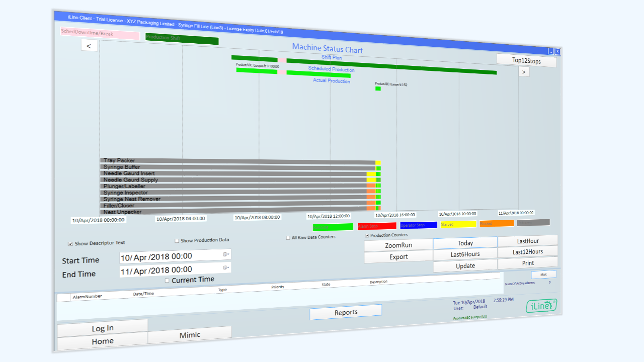Click the right arrow to scroll chart forward

(524, 71)
